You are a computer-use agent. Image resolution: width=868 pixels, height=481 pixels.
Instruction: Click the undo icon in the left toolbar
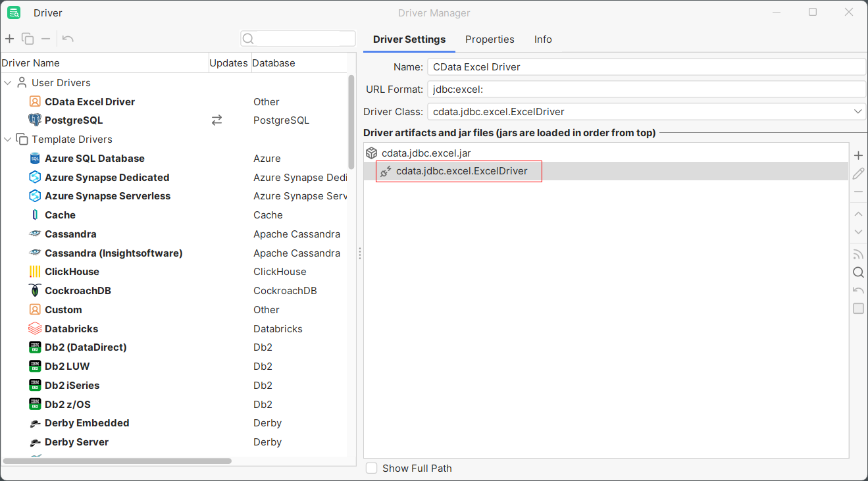click(68, 39)
